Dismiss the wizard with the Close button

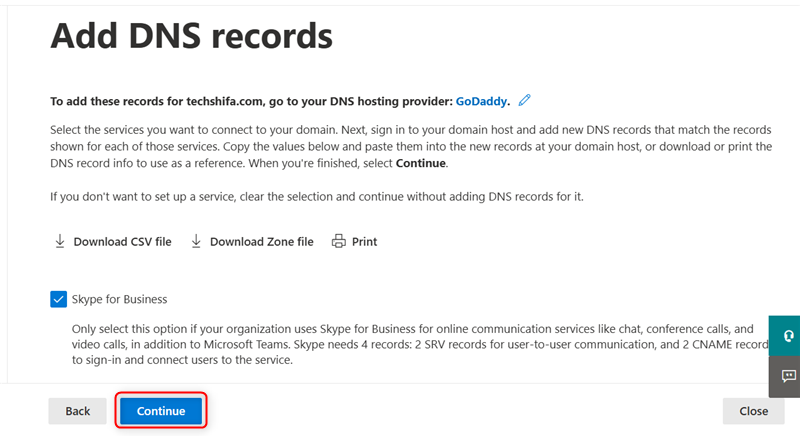click(753, 411)
